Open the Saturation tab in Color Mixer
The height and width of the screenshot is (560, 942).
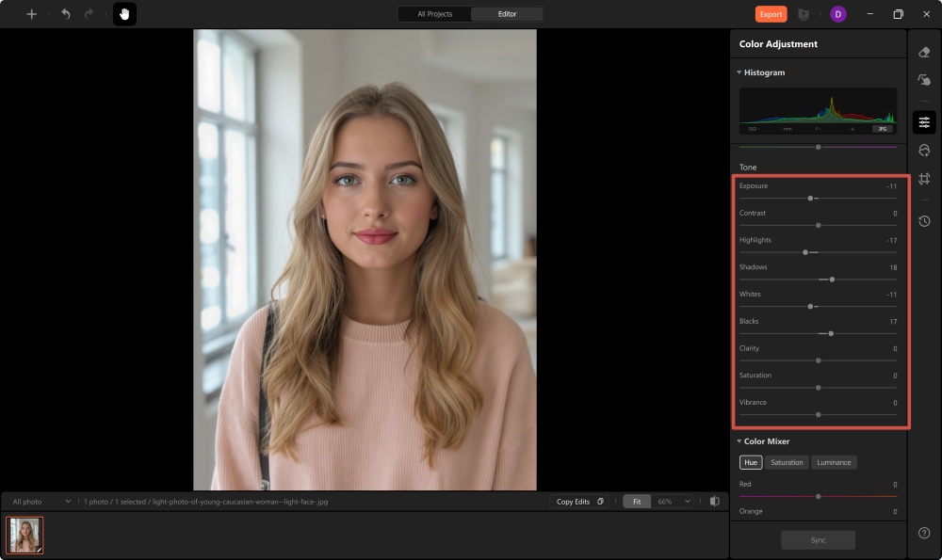[787, 462]
